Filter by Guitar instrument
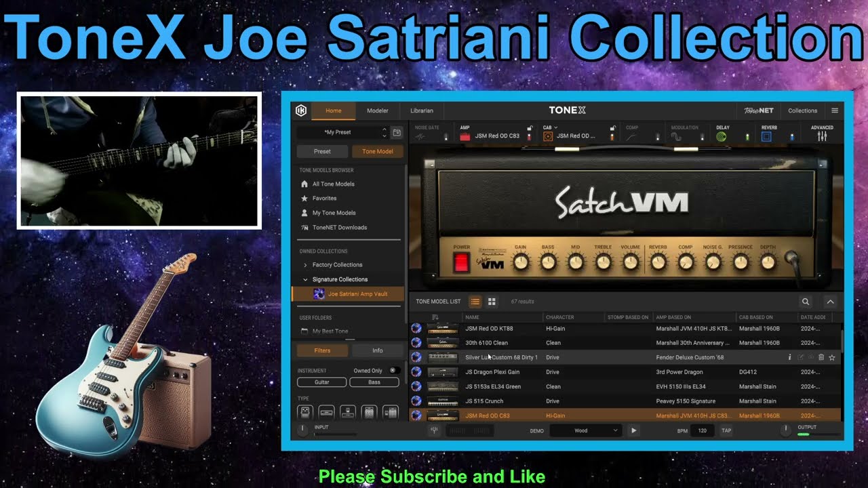 point(322,382)
